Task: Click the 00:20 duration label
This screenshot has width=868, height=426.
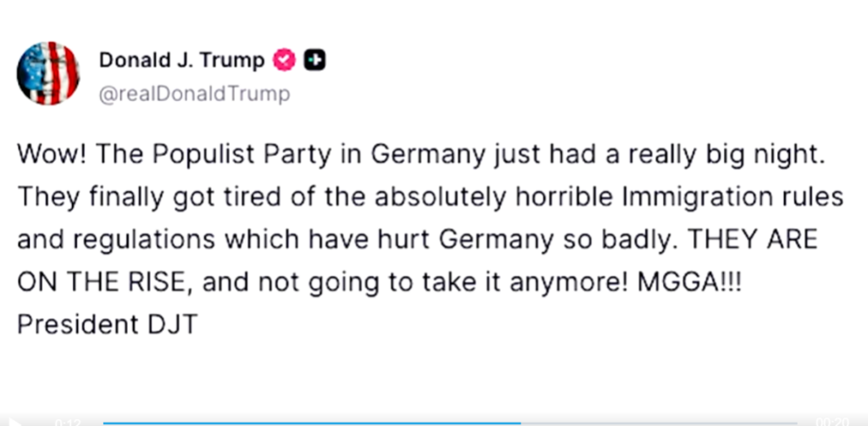Action: [x=832, y=423]
